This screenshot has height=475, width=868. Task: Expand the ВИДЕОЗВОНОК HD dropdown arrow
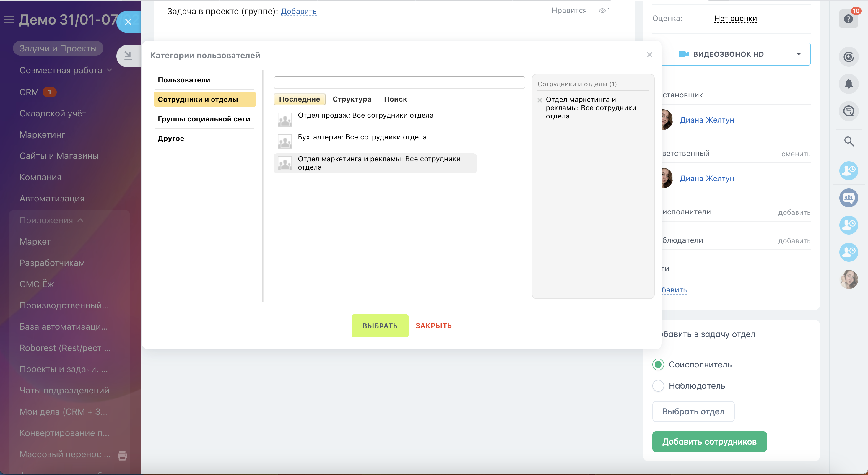point(798,54)
